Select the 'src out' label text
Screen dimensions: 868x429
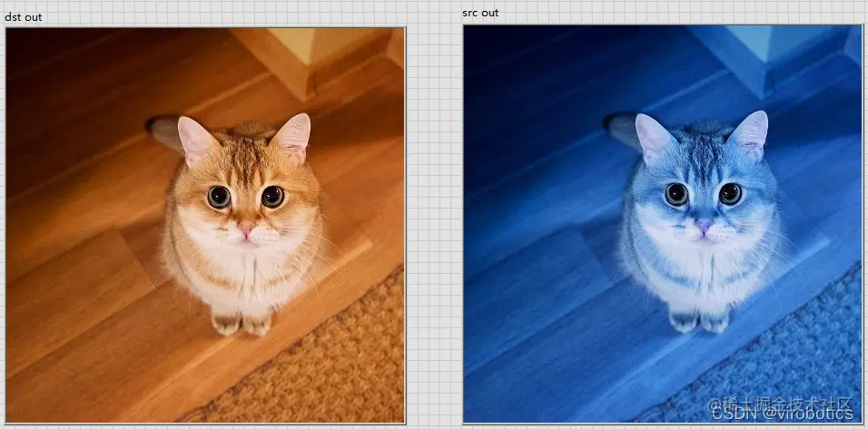click(480, 13)
